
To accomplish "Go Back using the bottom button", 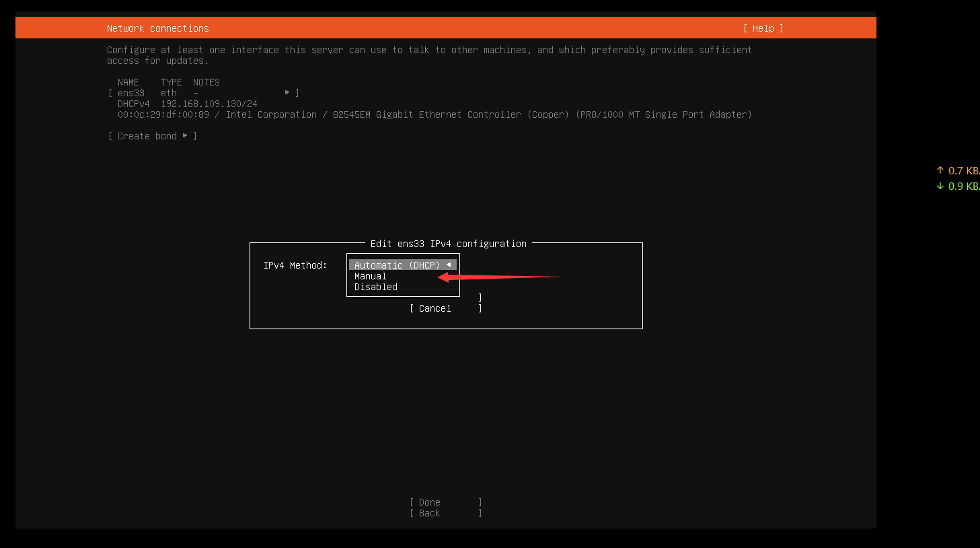I will coord(445,513).
